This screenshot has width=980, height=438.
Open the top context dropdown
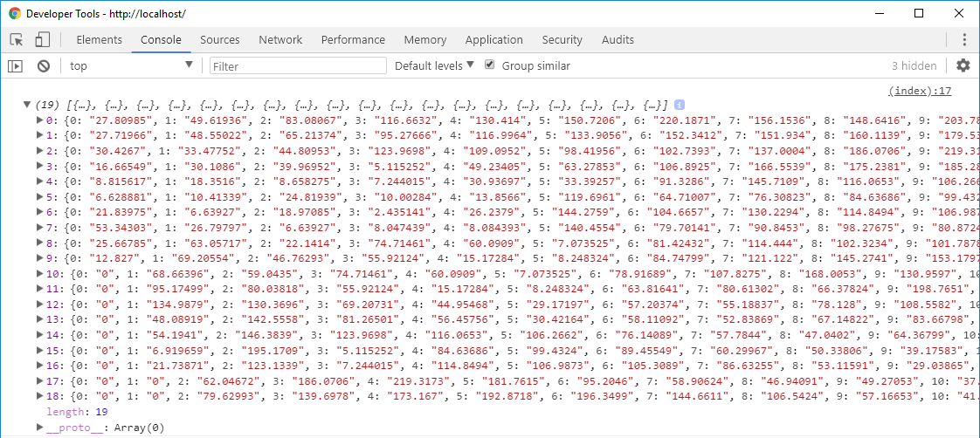[131, 65]
